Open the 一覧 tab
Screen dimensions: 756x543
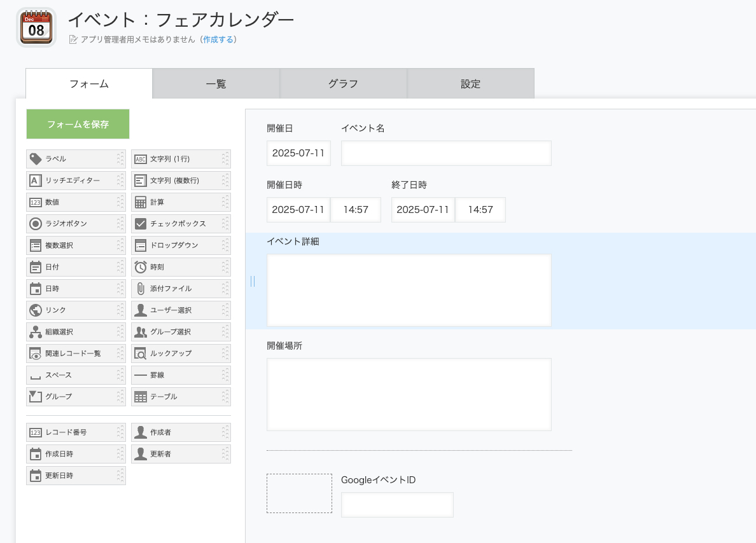[216, 83]
